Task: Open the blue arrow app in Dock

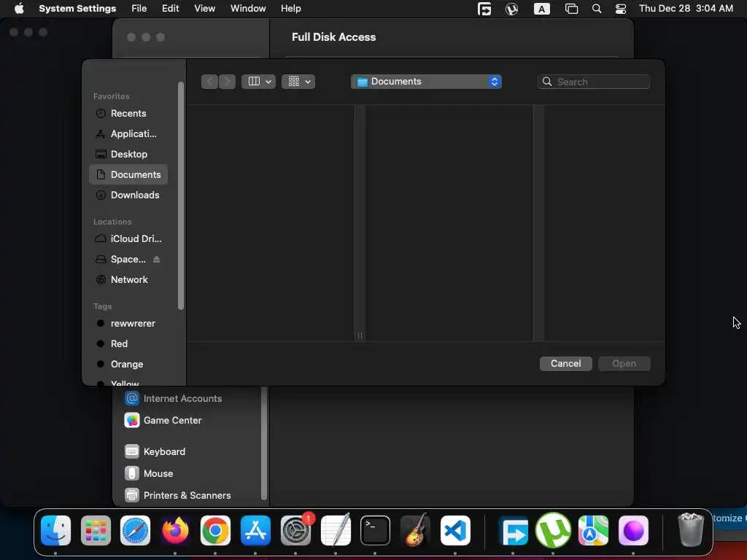Action: (513, 531)
